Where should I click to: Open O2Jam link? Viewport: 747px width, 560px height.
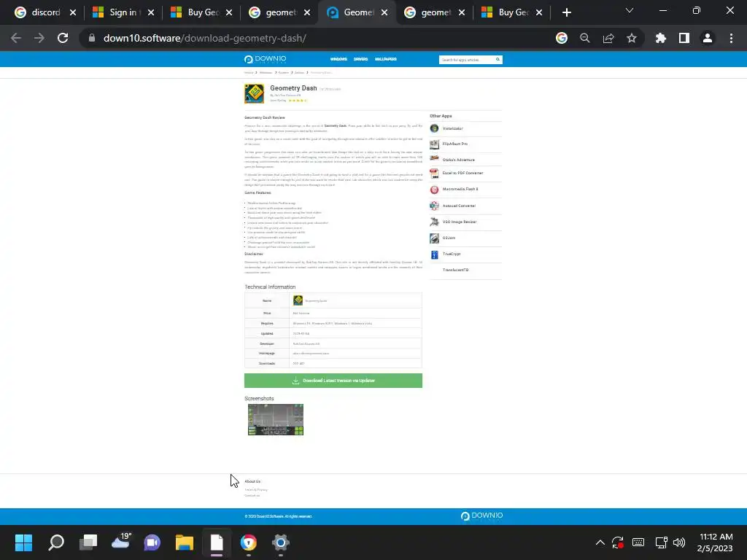point(449,238)
